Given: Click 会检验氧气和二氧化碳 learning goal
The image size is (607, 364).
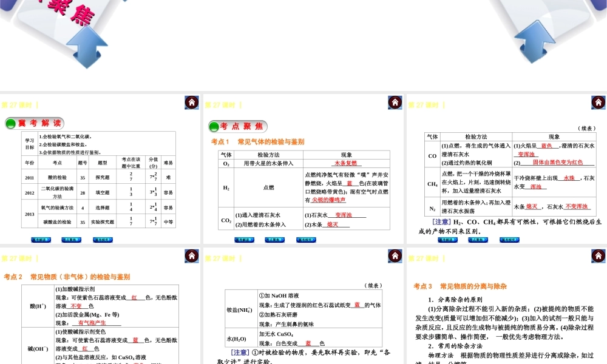Looking at the screenshot, I should [x=65, y=137].
